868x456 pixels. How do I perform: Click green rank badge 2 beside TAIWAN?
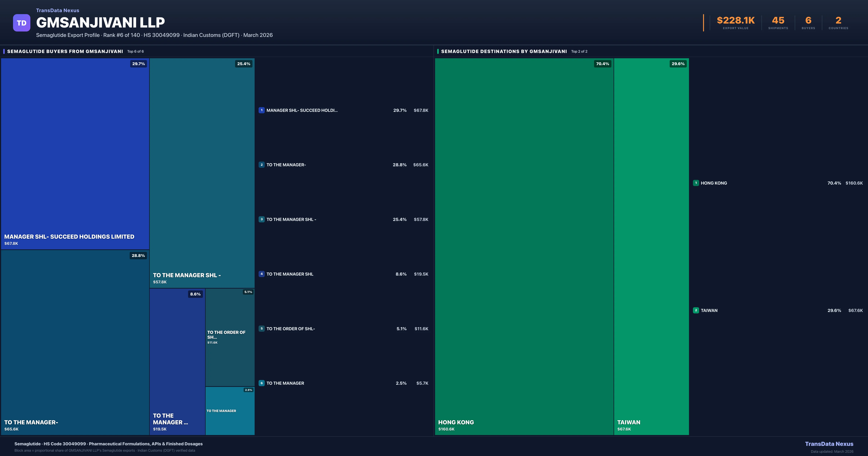(696, 310)
